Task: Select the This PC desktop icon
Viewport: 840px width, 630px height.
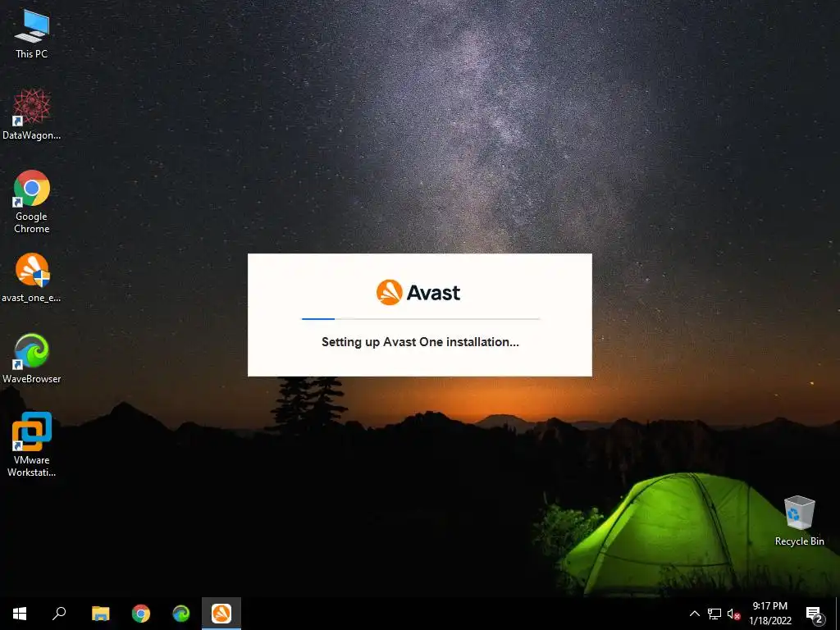Action: (32, 34)
